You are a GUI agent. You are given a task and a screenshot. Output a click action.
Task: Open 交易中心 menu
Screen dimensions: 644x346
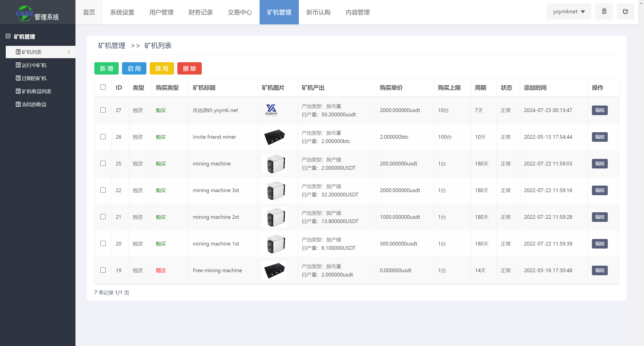coord(240,12)
